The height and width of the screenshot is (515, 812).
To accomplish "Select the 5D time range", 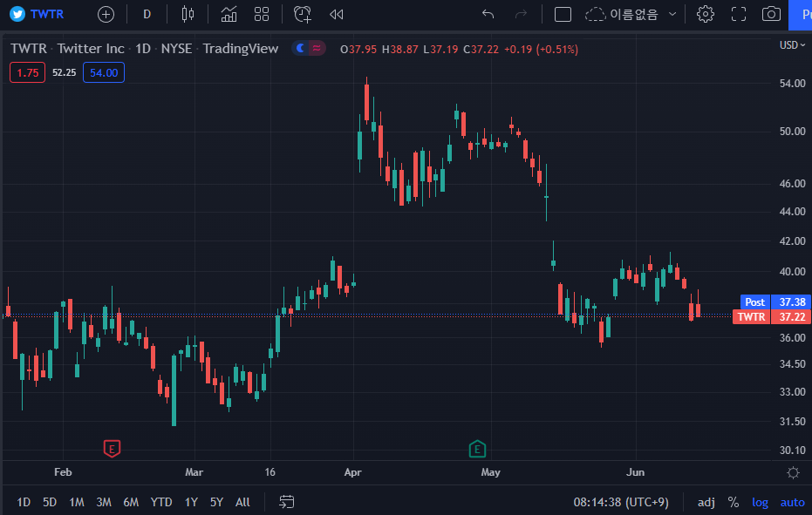I will coord(50,502).
